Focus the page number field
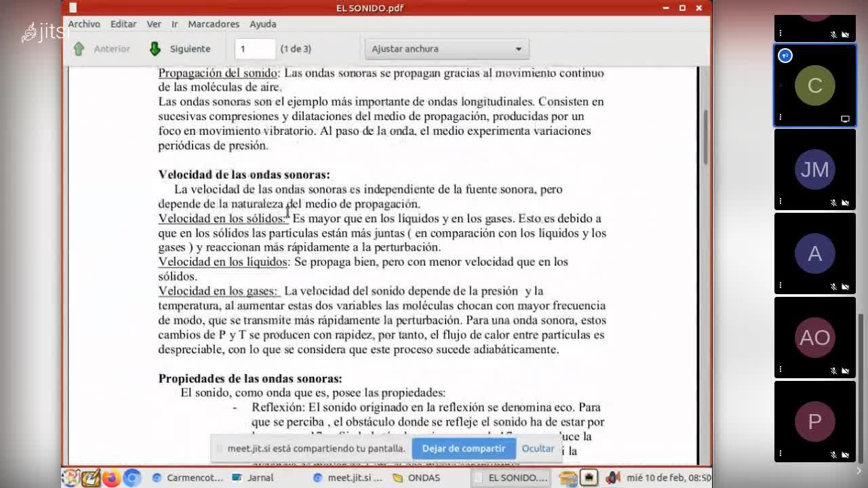This screenshot has height=488, width=868. (255, 49)
